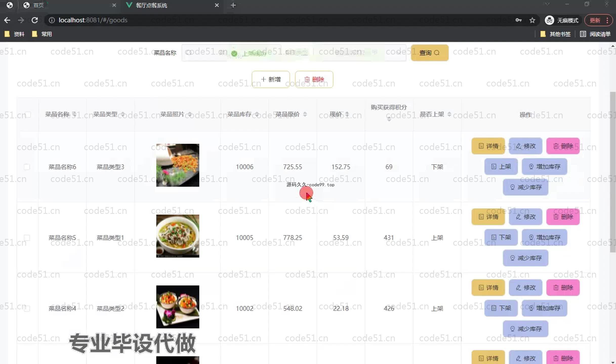Sort by 菜品原价 column
Viewport: 616px width, 364px height.
pos(305,114)
